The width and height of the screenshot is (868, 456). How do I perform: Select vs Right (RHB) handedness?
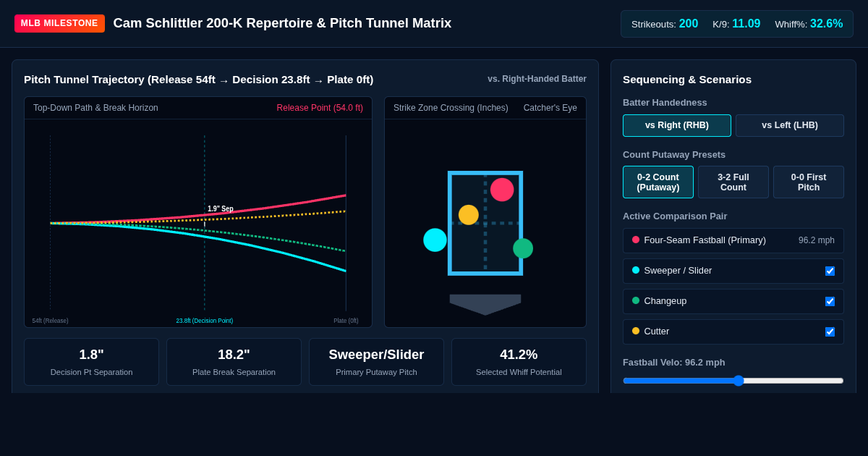pos(677,125)
